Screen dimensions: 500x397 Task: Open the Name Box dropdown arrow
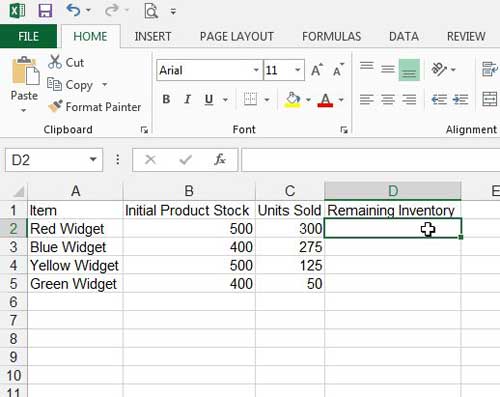(93, 160)
